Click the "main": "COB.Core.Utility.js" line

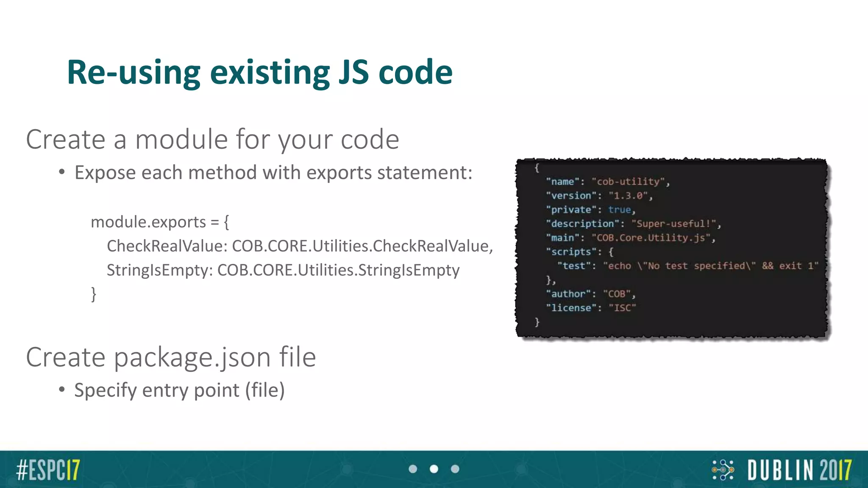[631, 238]
